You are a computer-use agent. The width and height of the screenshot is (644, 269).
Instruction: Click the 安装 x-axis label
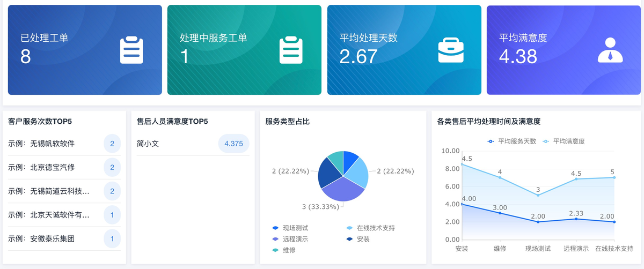click(x=462, y=249)
